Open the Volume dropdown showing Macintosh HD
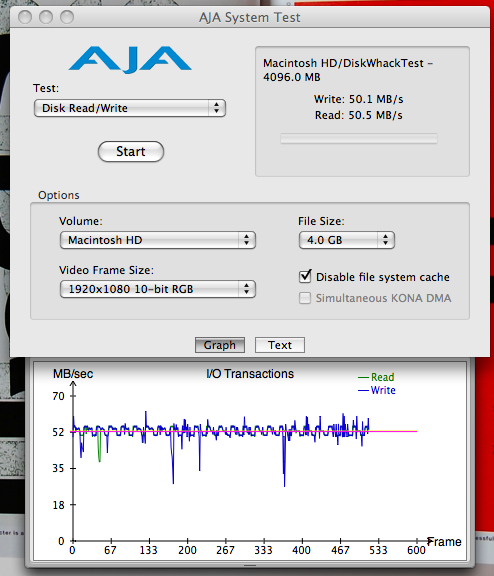 coord(158,240)
